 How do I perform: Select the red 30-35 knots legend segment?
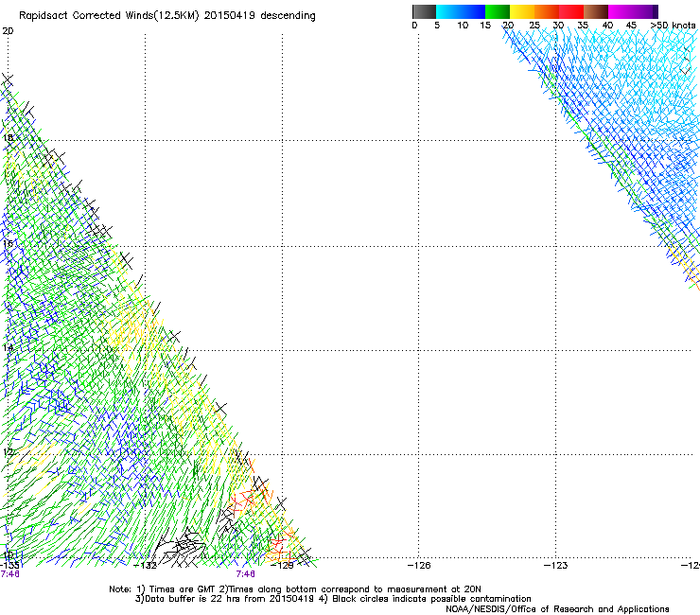pyautogui.click(x=571, y=11)
